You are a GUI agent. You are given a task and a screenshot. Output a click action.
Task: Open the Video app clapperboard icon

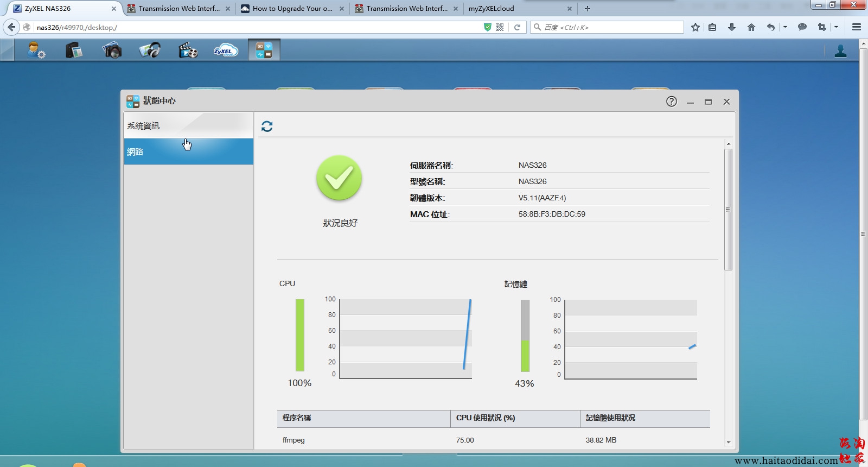188,51
